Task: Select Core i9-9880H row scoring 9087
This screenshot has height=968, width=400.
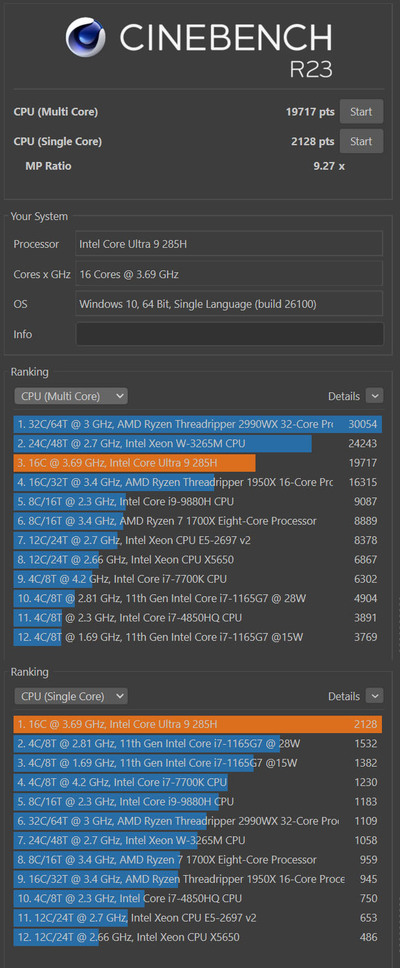Action: [x=198, y=502]
